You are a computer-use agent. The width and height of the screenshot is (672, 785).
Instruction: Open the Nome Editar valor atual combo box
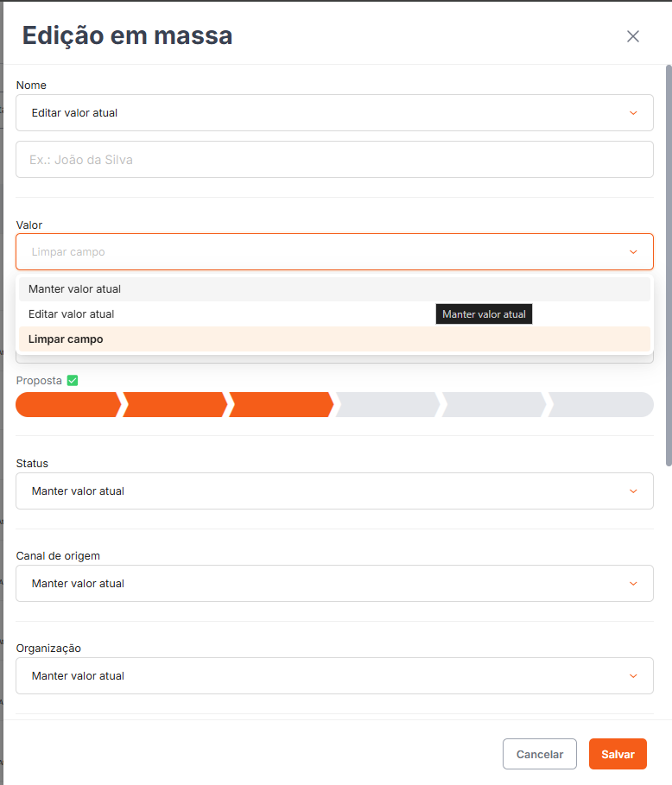point(334,112)
